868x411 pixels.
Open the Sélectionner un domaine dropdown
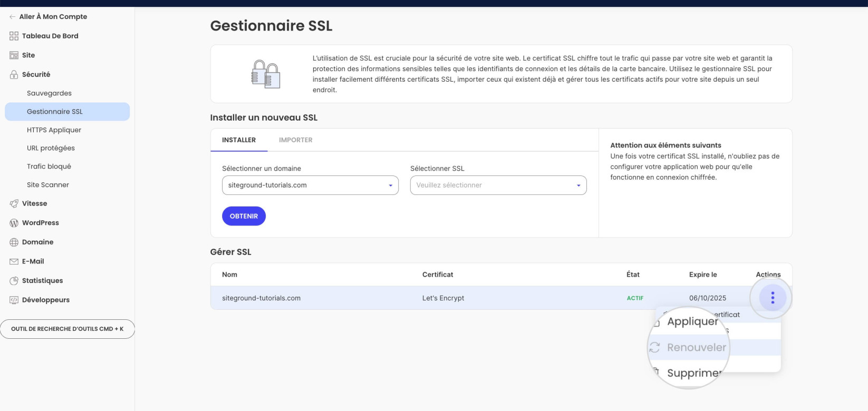[x=310, y=185]
